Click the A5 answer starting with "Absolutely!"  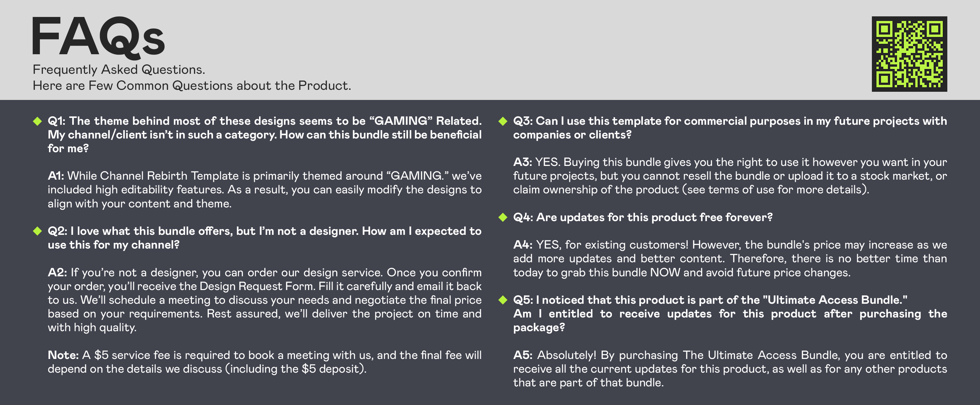point(730,369)
